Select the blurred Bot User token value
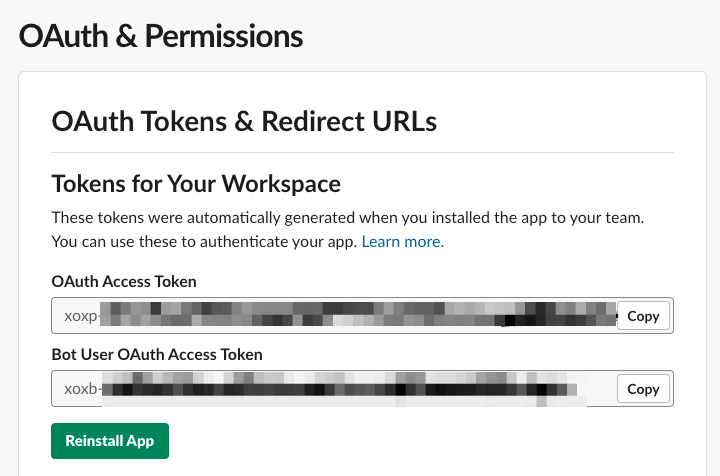Screen dimensions: 720x476 343,389
